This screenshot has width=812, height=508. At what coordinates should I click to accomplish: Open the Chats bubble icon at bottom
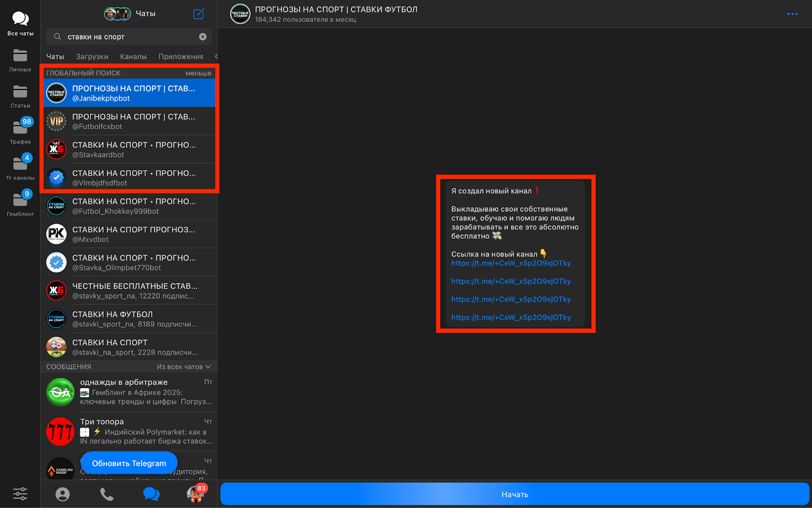[x=151, y=494]
